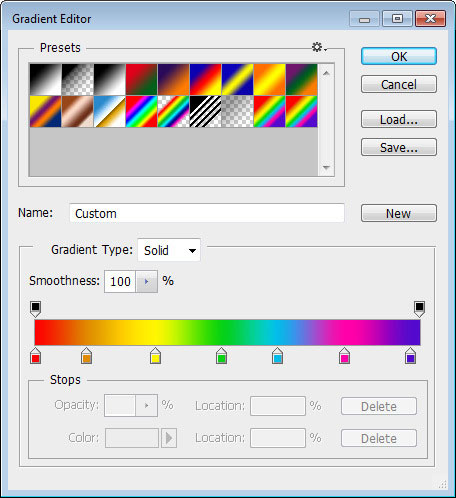456x498 pixels.
Task: Open the Opacity slider arrow in Stops
Action: 146,406
